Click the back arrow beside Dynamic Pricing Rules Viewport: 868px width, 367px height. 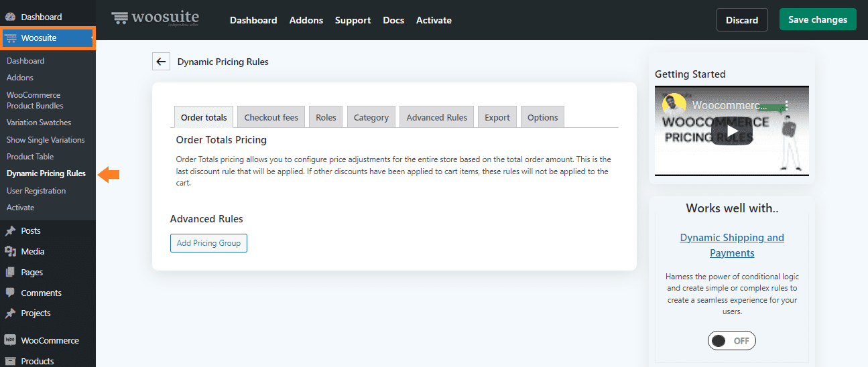161,62
